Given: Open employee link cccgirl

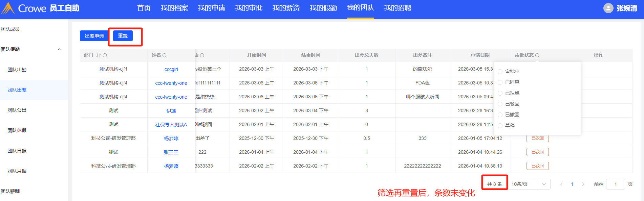Looking at the screenshot, I should click(x=171, y=69).
